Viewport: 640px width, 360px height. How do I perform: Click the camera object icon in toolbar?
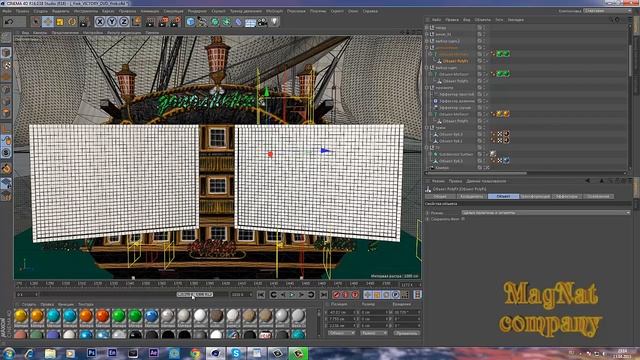point(262,22)
